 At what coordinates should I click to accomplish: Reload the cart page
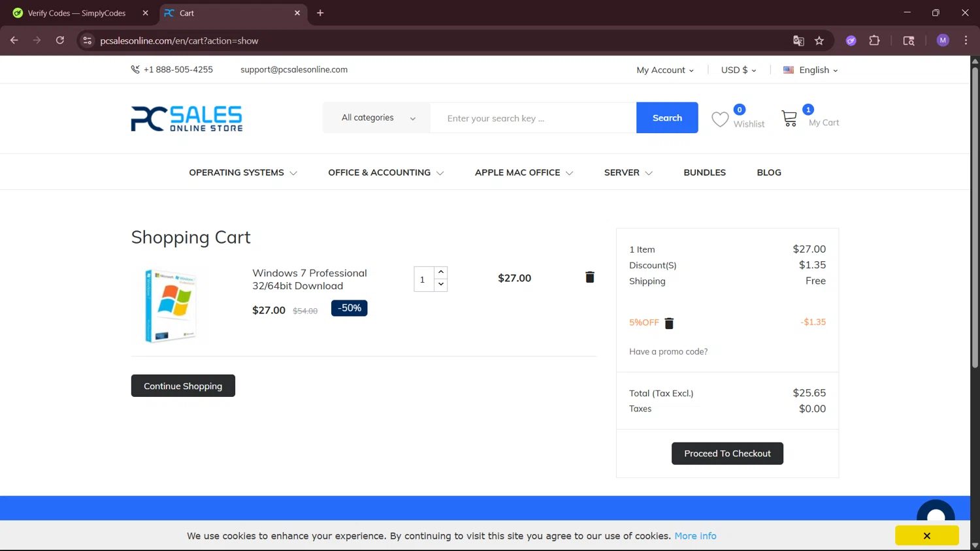coord(60,40)
